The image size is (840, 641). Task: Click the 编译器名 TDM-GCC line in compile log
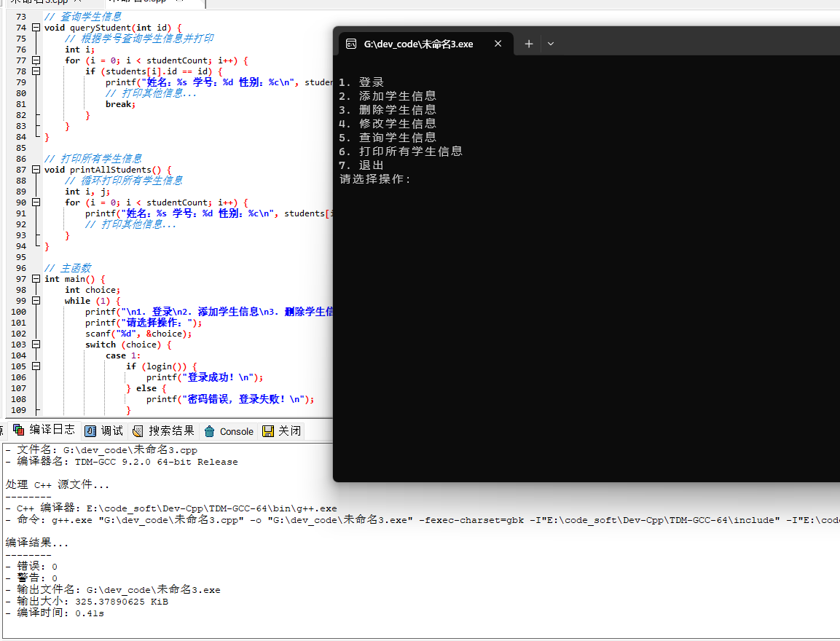122,462
